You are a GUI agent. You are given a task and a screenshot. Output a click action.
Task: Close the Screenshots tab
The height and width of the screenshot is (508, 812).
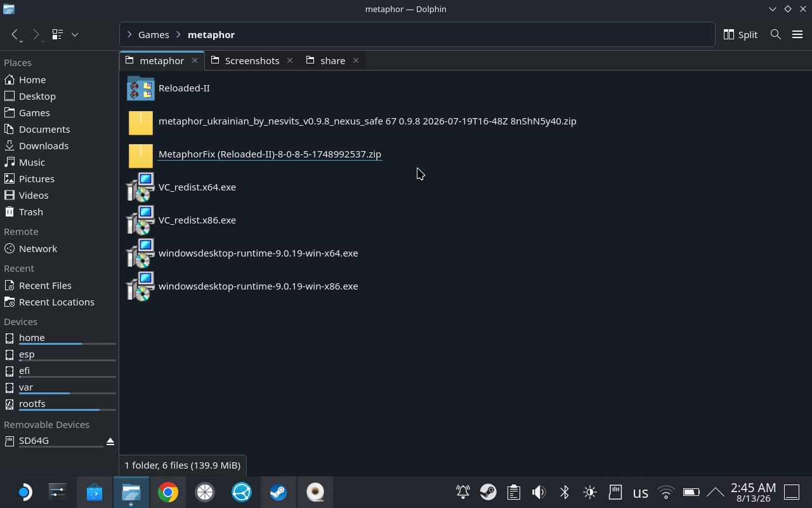pos(290,60)
